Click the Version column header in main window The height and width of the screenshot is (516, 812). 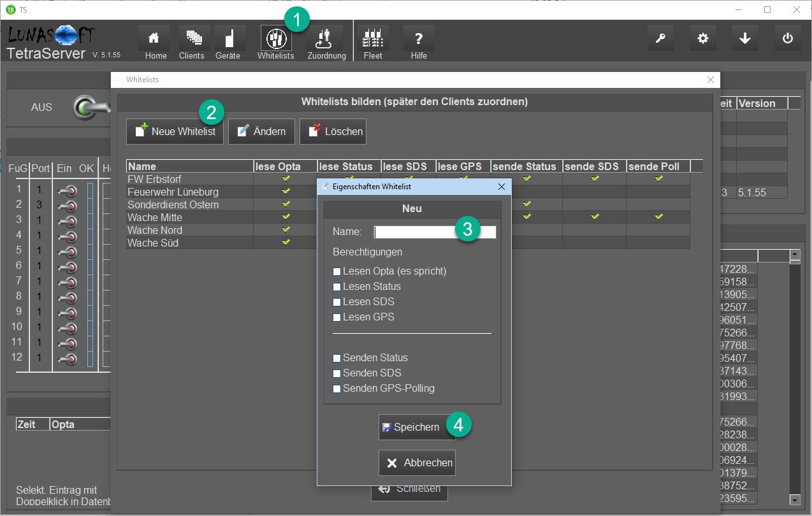tap(762, 103)
